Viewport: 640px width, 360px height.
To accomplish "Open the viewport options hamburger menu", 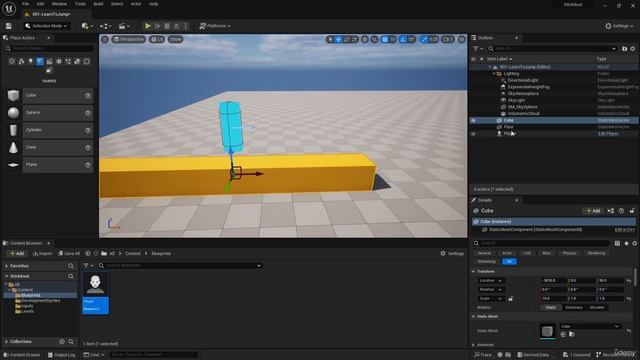I will (x=105, y=39).
